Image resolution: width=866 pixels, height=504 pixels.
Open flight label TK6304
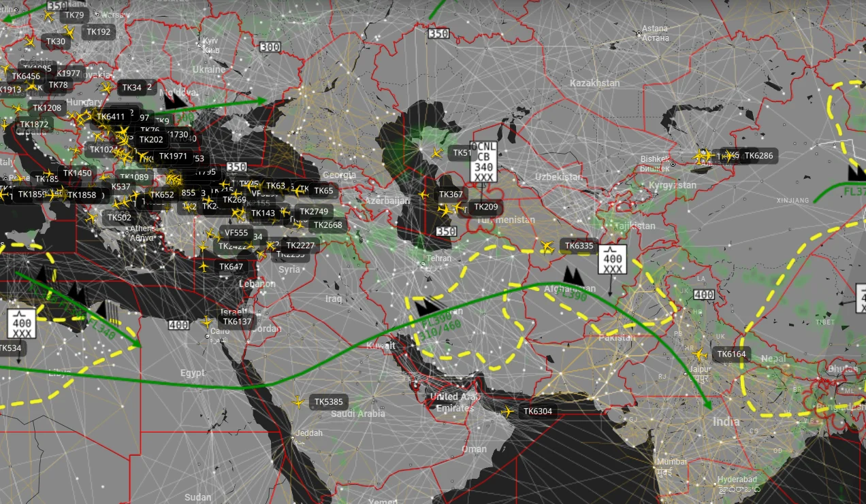[x=538, y=411]
